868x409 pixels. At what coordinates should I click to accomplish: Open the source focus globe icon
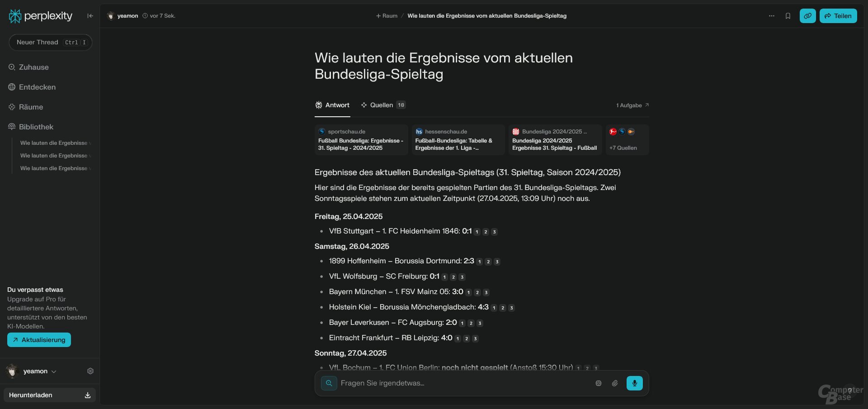(599, 383)
